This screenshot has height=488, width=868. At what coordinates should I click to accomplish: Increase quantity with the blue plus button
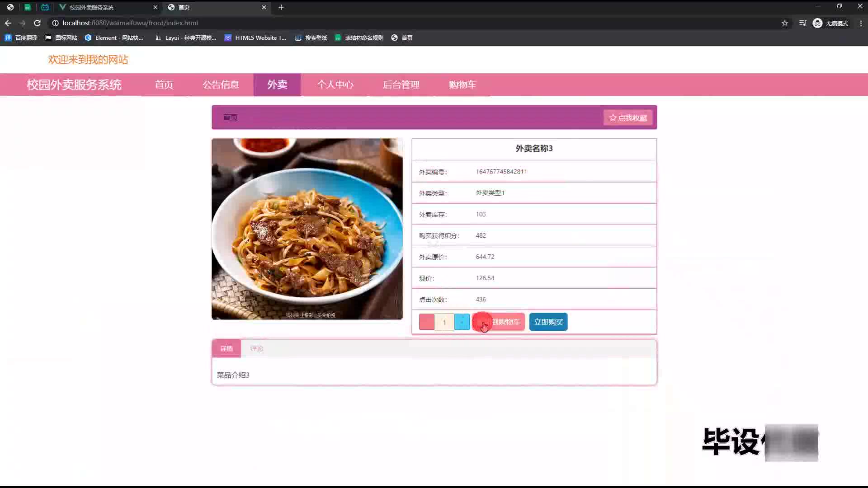(462, 322)
